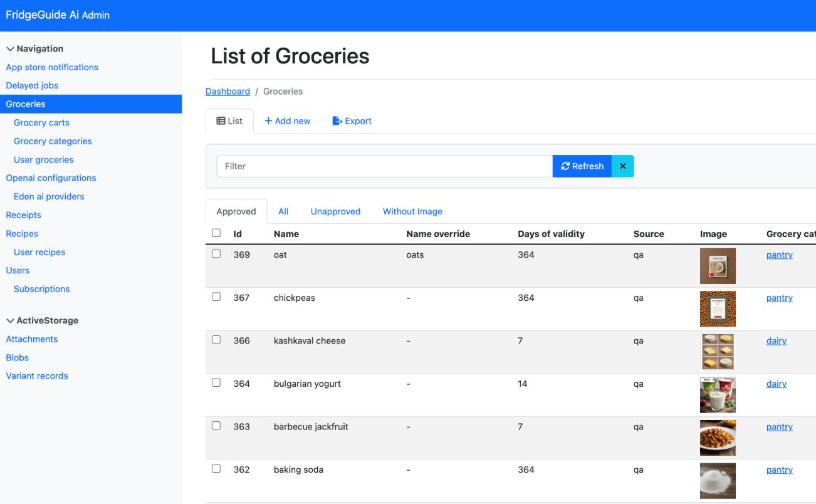This screenshot has height=504, width=816.
Task: Click the Add new tab
Action: click(288, 121)
